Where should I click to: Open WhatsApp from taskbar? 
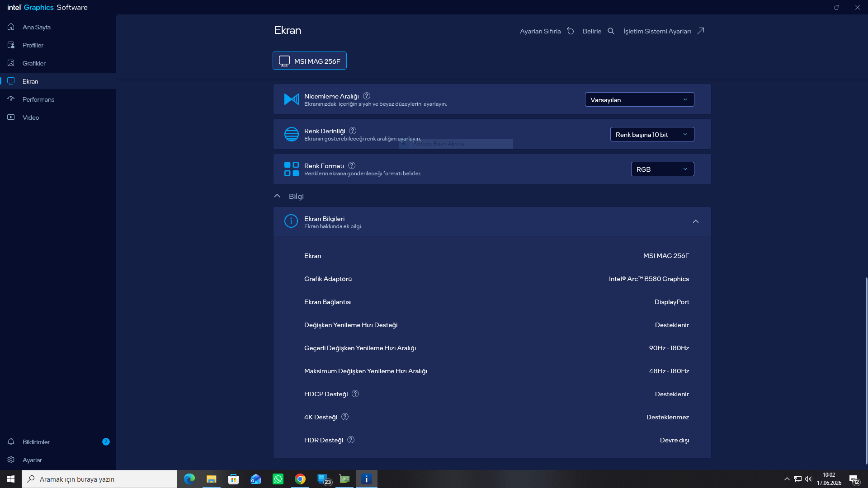(x=278, y=479)
